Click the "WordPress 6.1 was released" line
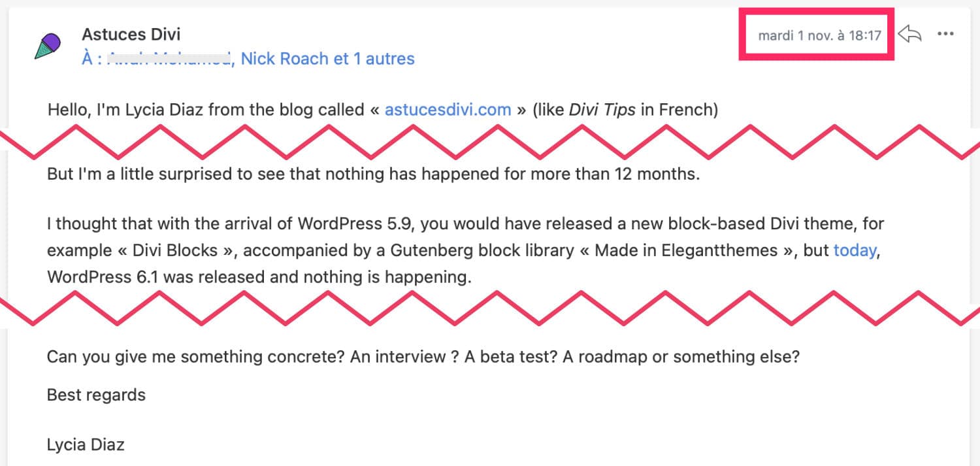Image resolution: width=980 pixels, height=466 pixels. [259, 277]
